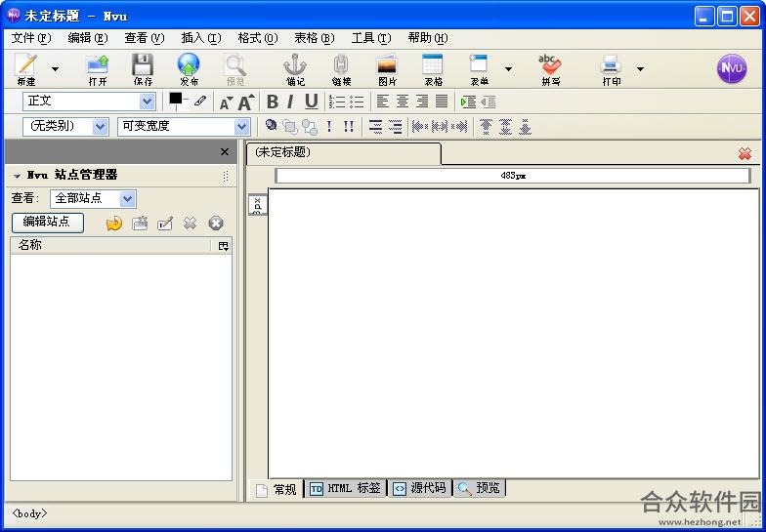Click the black foreground color swatch
The height and width of the screenshot is (532, 766).
(x=176, y=100)
